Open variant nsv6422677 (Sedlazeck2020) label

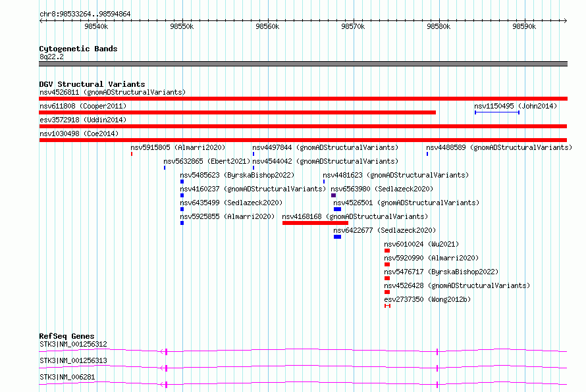pos(385,230)
